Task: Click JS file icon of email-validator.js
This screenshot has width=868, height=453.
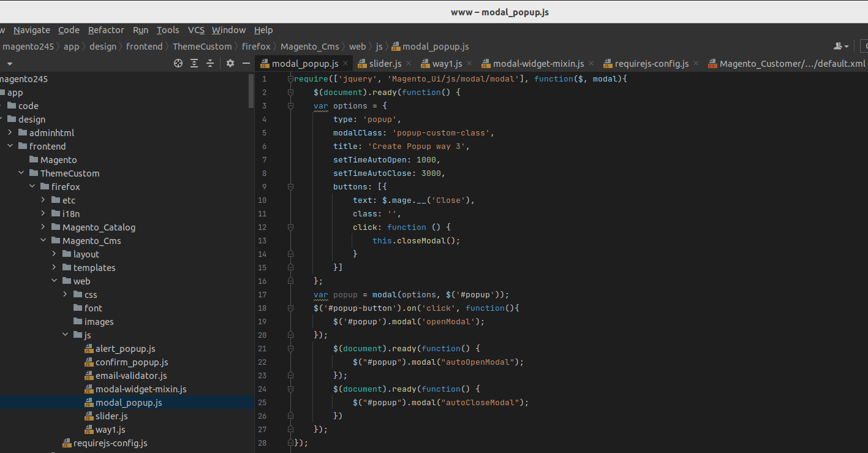Action: [89, 376]
